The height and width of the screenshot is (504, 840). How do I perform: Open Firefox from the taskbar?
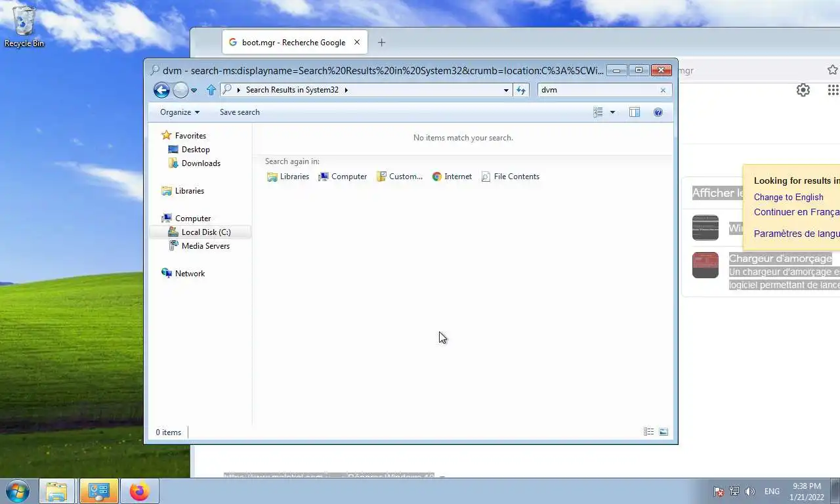pyautogui.click(x=139, y=491)
